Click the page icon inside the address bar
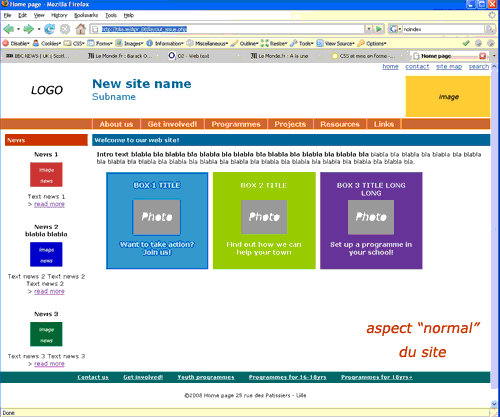 coord(95,29)
